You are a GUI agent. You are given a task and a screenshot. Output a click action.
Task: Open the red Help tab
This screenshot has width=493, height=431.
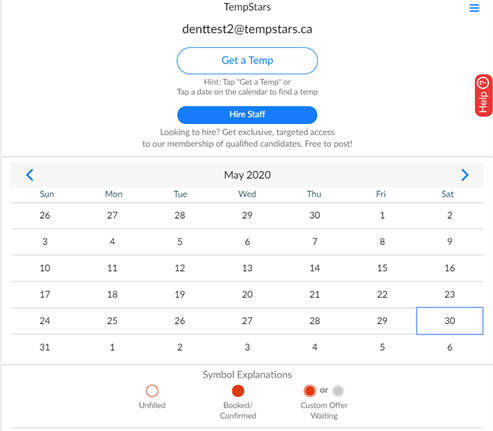(484, 96)
